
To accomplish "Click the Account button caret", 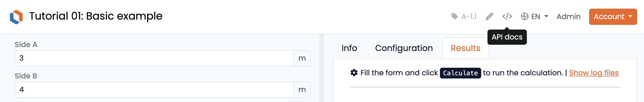I will tap(630, 16).
